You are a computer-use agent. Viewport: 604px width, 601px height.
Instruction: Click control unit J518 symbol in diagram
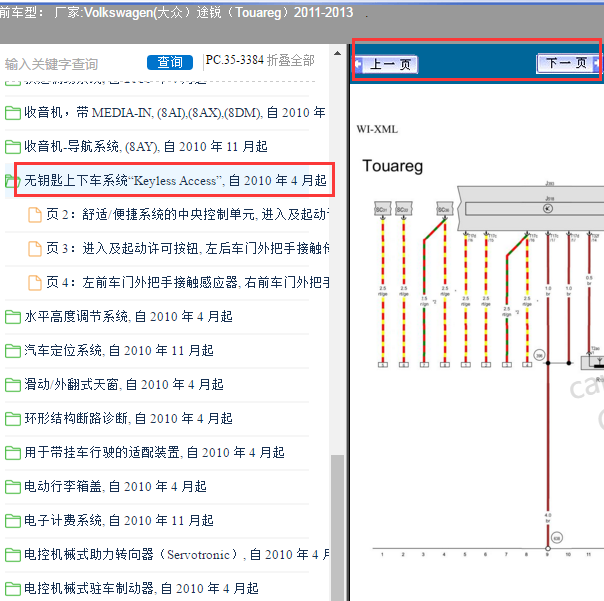coord(548,208)
